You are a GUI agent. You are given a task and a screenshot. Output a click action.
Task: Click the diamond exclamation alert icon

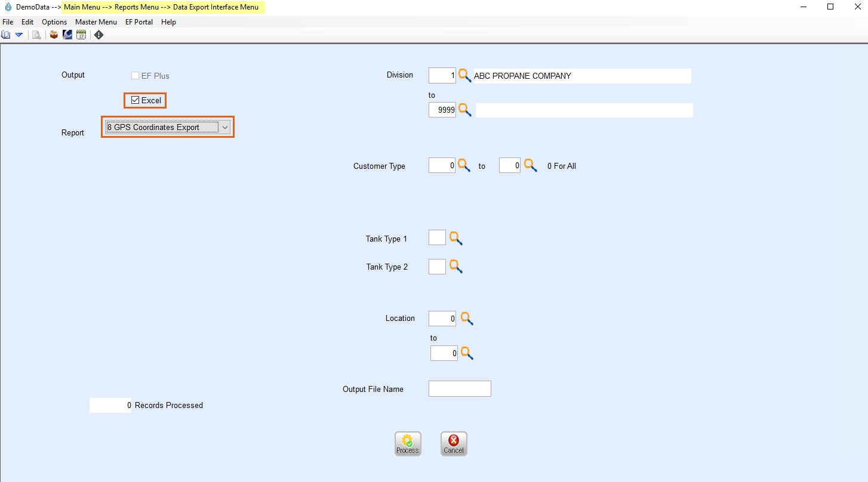[99, 35]
